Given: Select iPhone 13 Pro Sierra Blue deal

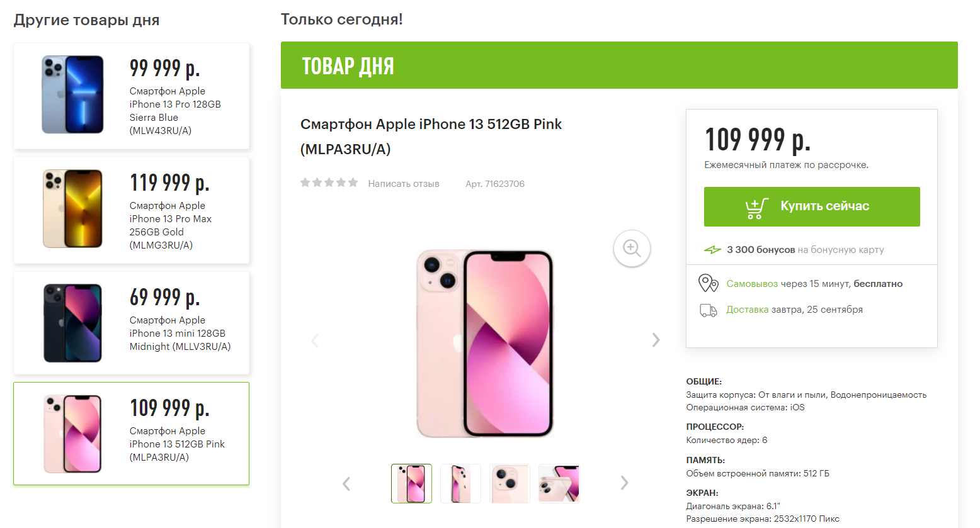Looking at the screenshot, I should point(131,96).
